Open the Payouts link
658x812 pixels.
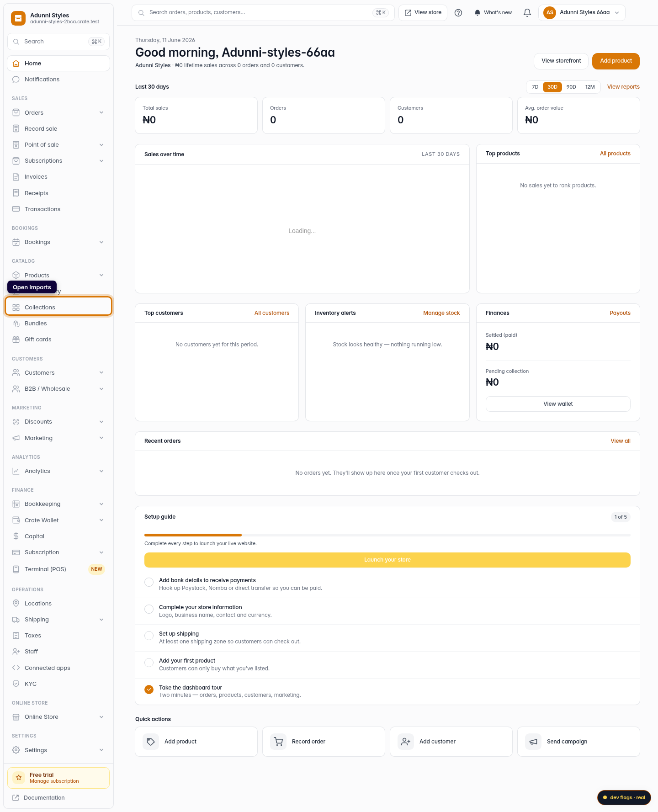pyautogui.click(x=620, y=313)
